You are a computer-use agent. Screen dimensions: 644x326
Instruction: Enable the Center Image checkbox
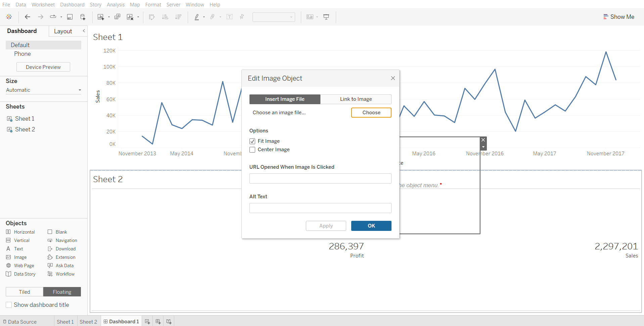[x=252, y=150]
